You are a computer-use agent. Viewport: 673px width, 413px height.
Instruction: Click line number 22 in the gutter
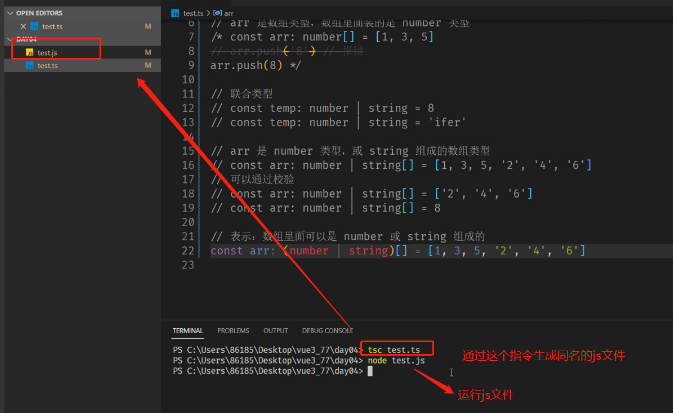(188, 251)
